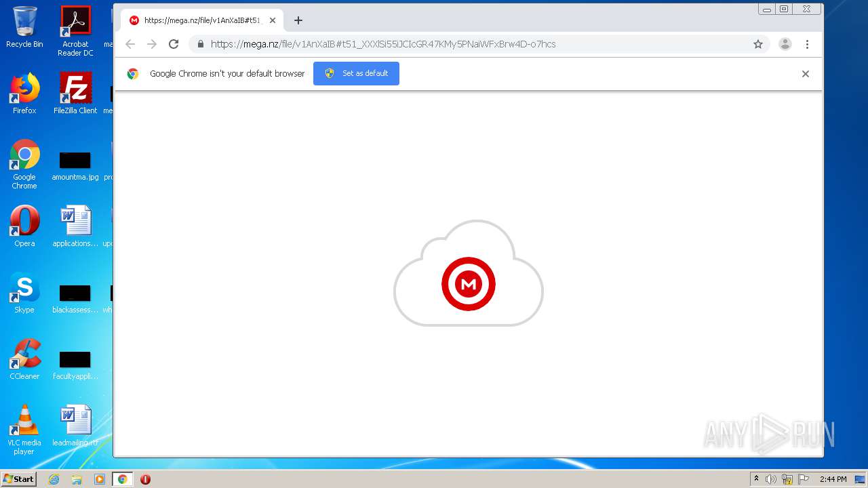Open Firefox desktop shortcut
Image resolution: width=868 pixels, height=488 pixels.
[x=24, y=94]
